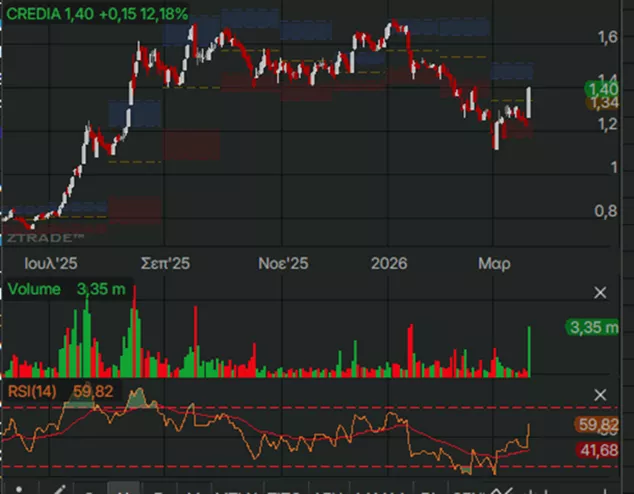The height and width of the screenshot is (494, 634).
Task: Close the RSI(14) indicator panel
Action: pyautogui.click(x=600, y=395)
